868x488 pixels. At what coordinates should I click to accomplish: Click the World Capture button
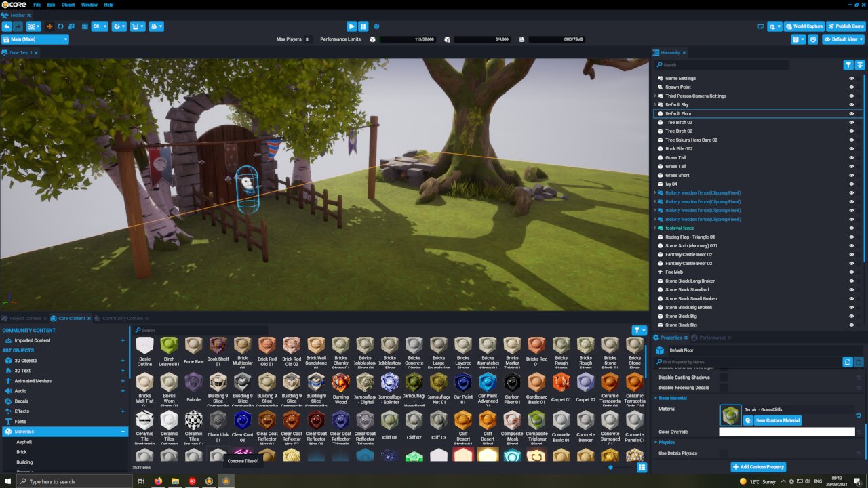(x=804, y=26)
